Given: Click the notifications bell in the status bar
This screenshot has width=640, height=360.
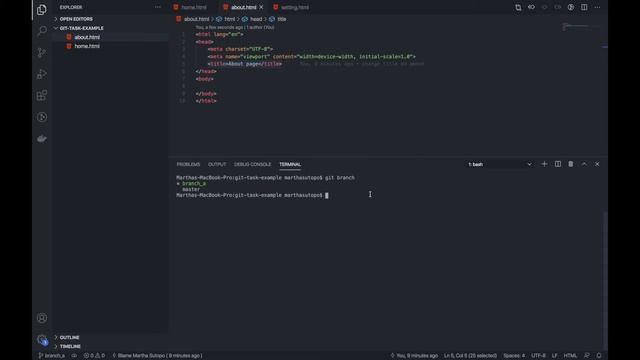Looking at the screenshot, I should (599, 356).
